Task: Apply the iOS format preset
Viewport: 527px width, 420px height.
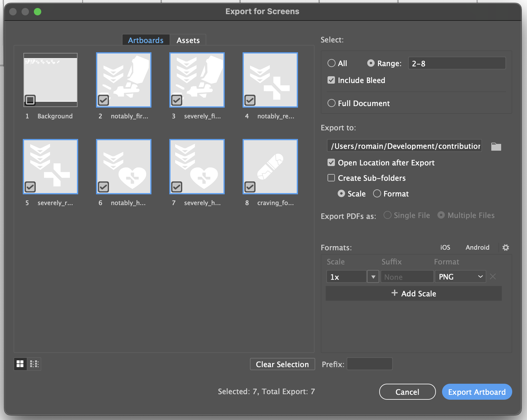Action: point(445,248)
